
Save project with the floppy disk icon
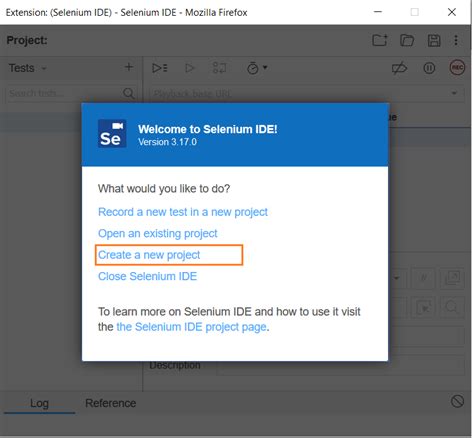pos(434,40)
